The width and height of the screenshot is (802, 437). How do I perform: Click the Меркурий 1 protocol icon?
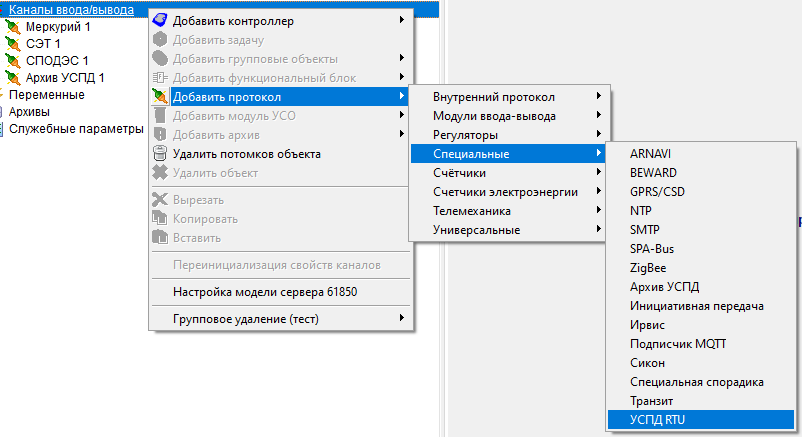click(12, 27)
